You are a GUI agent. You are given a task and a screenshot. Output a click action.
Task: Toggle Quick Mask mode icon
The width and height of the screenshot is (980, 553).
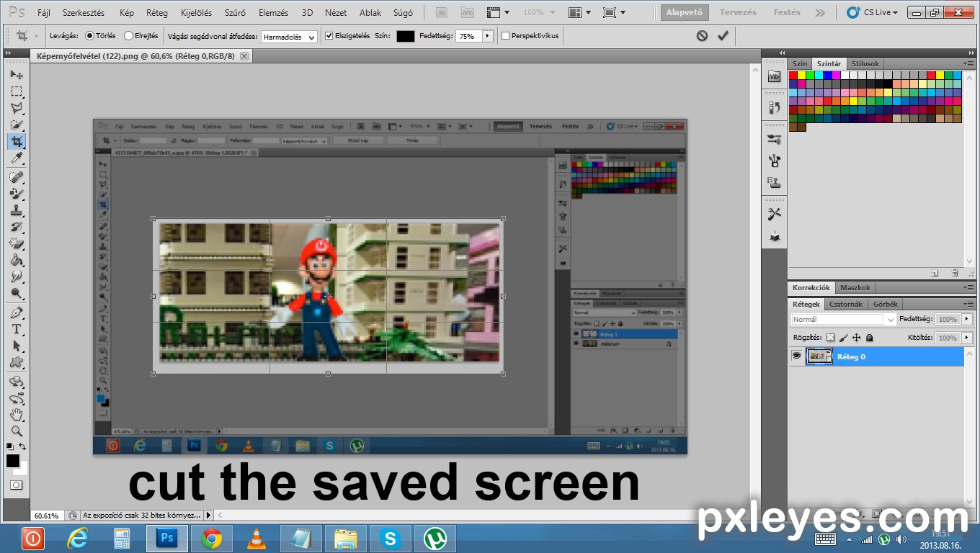[x=16, y=485]
